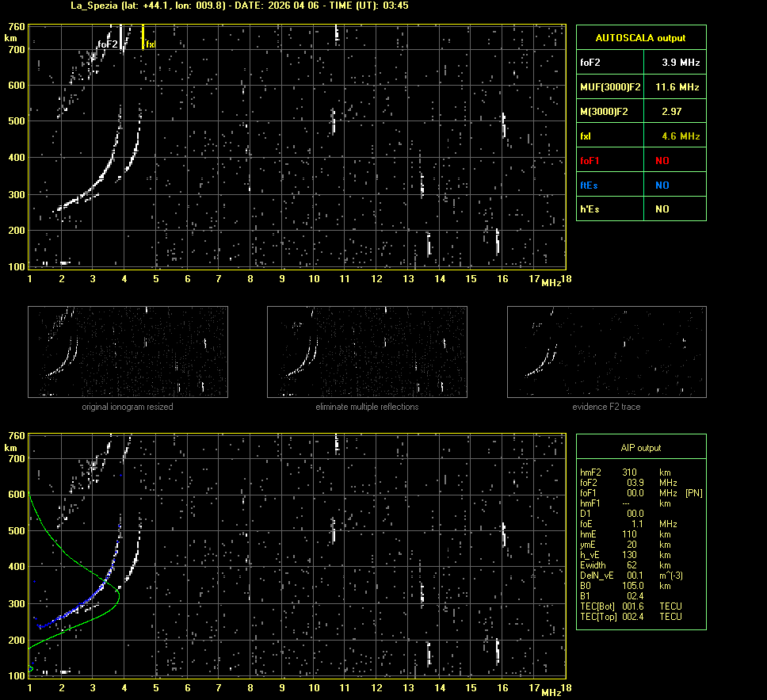Click the foF2 marker on top ionogram
This screenshot has width=767, height=700.
coord(108,44)
